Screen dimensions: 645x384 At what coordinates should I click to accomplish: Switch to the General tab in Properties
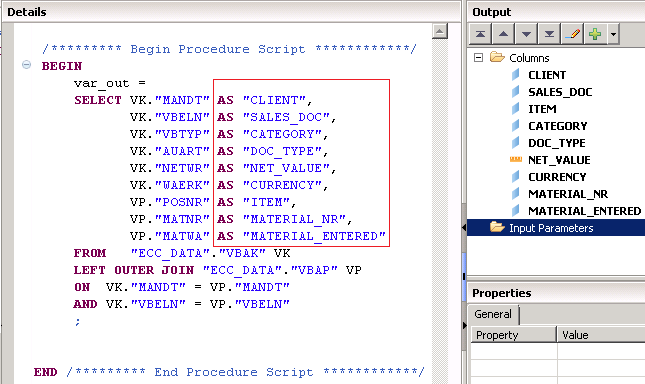(x=493, y=314)
